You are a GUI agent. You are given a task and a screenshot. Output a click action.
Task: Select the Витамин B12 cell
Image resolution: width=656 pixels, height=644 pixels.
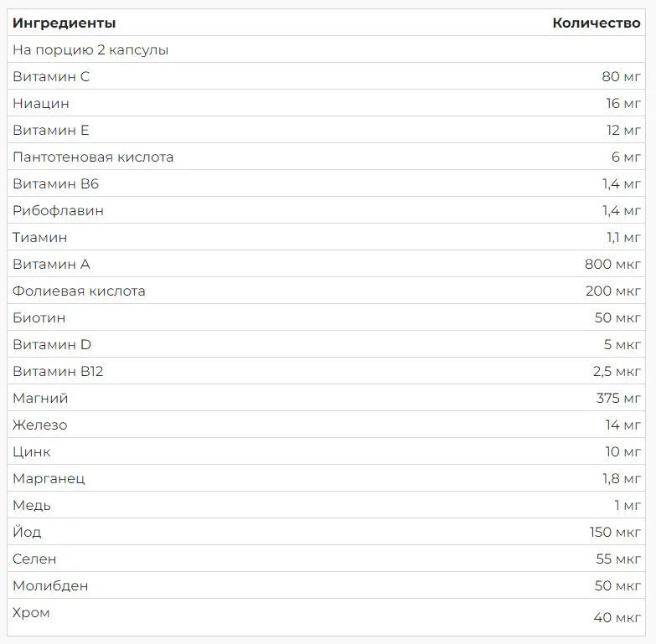tap(58, 372)
